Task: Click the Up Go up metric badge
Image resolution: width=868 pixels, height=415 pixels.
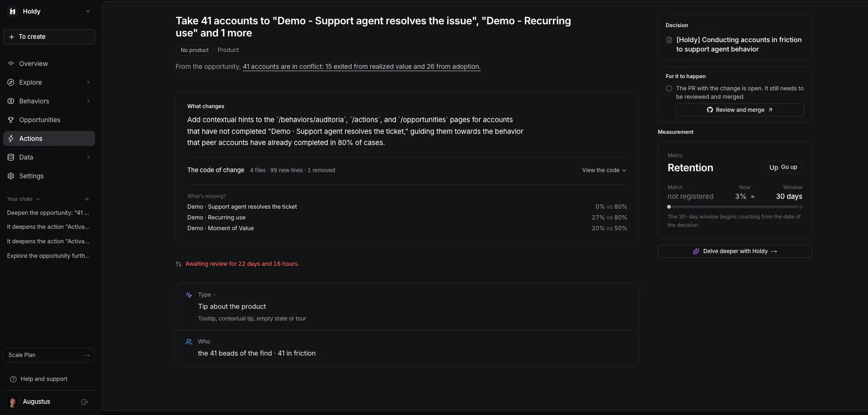Action: (783, 167)
